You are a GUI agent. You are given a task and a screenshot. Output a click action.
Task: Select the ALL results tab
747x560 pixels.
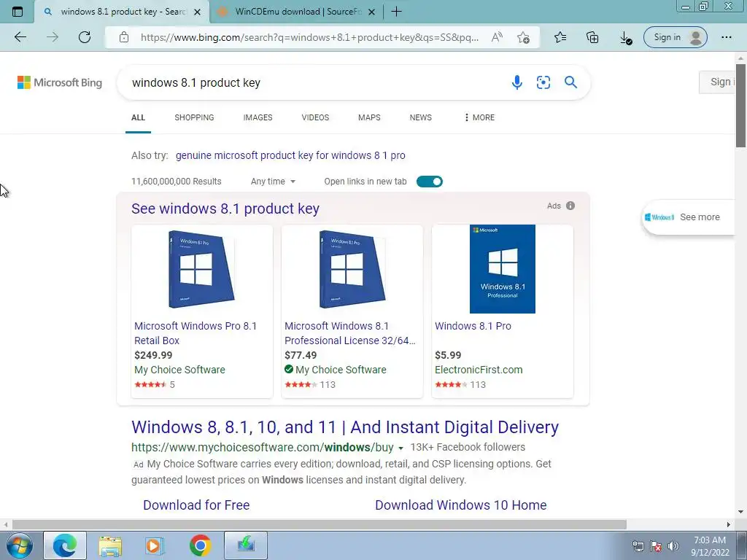pos(138,117)
